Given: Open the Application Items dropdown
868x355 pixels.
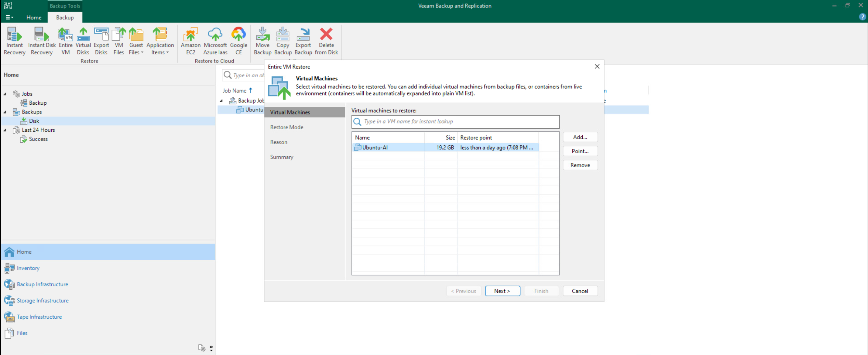Looking at the screenshot, I should coord(160,41).
